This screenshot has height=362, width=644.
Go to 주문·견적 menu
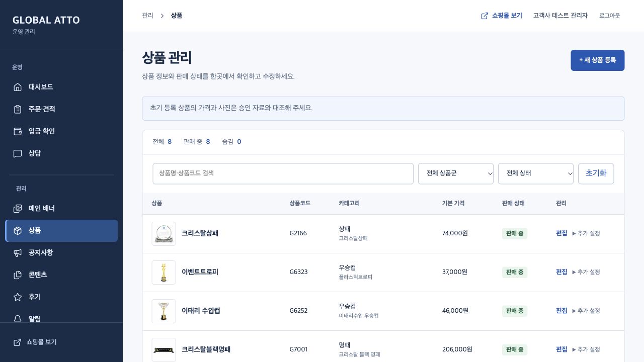pos(61,109)
